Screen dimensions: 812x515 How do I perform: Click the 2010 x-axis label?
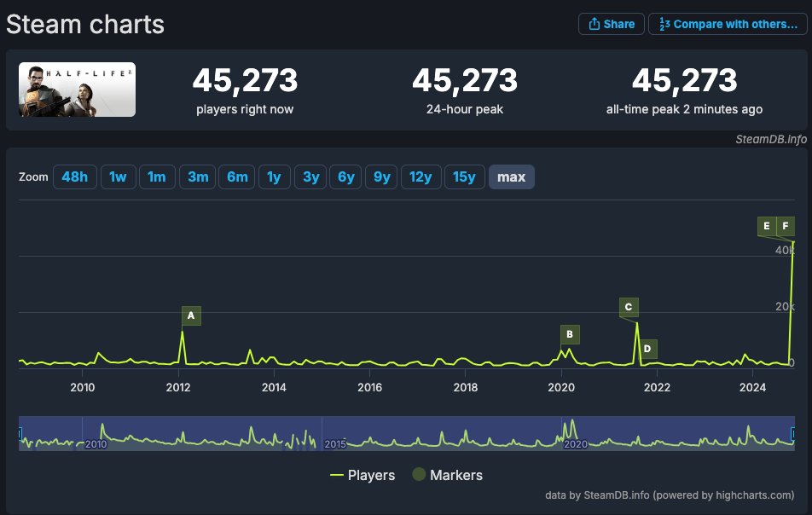coord(83,387)
